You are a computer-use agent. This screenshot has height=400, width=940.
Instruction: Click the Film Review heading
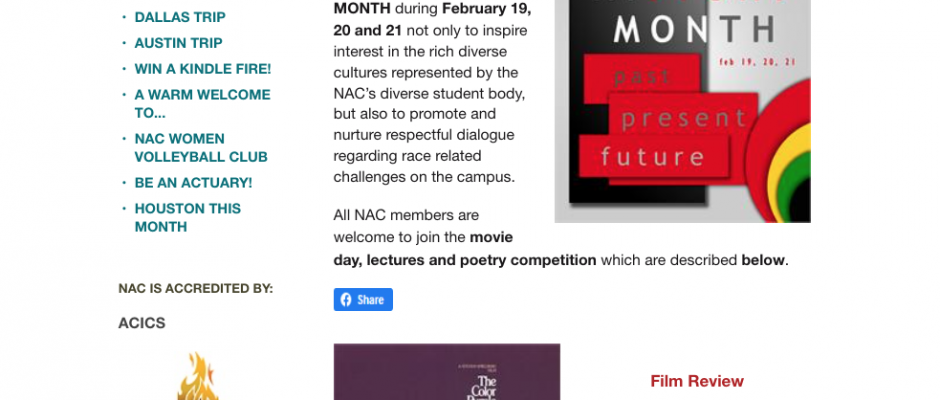(x=697, y=381)
